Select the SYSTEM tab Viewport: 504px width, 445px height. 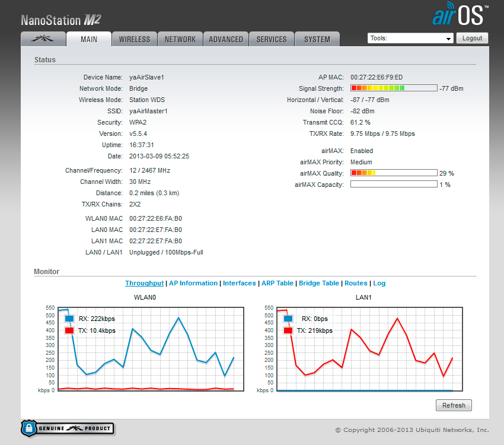pyautogui.click(x=317, y=39)
